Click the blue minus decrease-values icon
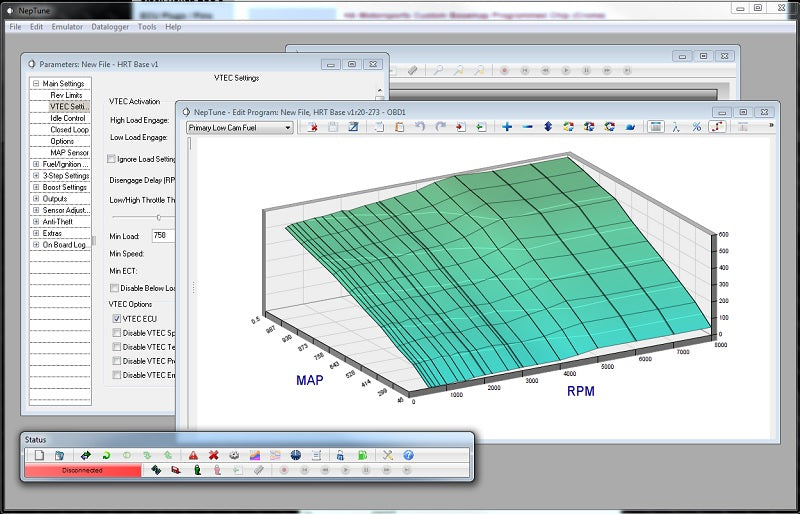Viewport: 800px width, 514px height. tap(528, 127)
